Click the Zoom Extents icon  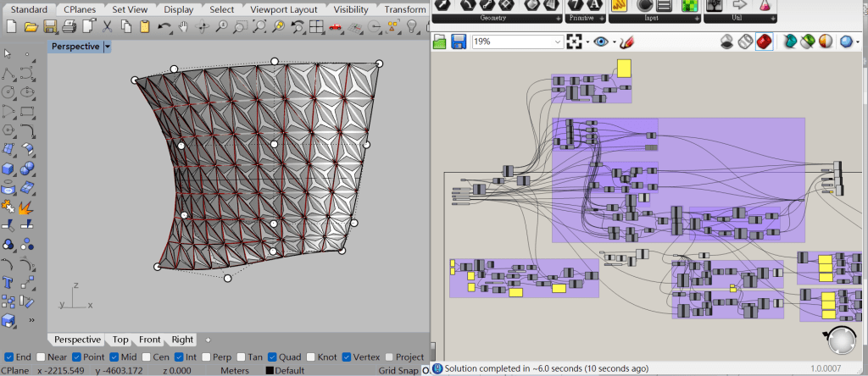(x=259, y=26)
